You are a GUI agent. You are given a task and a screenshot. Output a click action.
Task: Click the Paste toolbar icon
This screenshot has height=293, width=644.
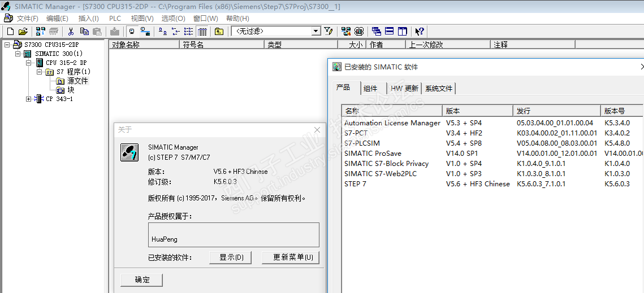coord(97,31)
